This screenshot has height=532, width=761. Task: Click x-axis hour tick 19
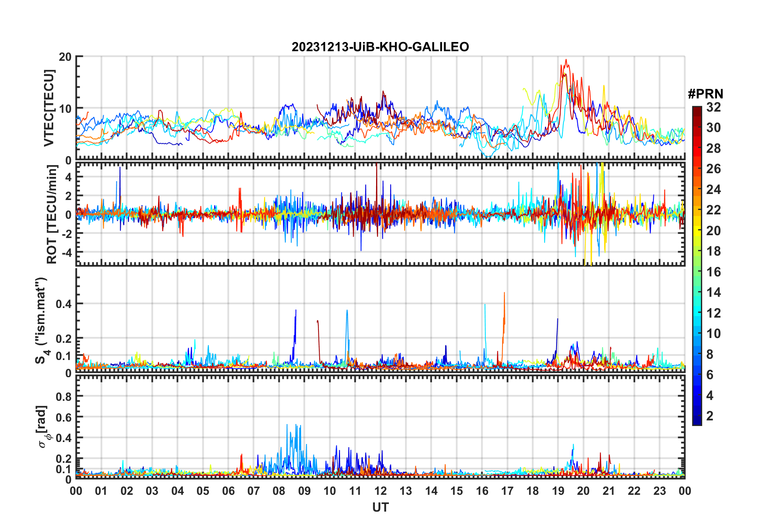[558, 491]
